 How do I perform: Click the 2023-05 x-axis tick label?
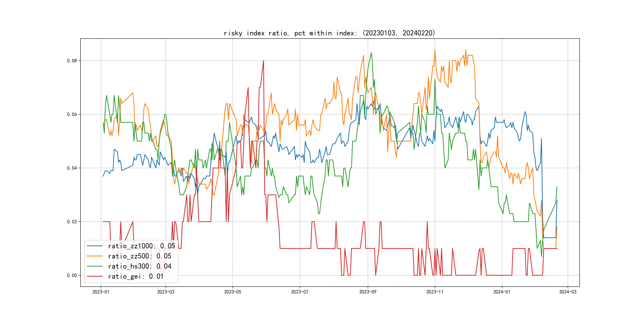tap(233, 292)
